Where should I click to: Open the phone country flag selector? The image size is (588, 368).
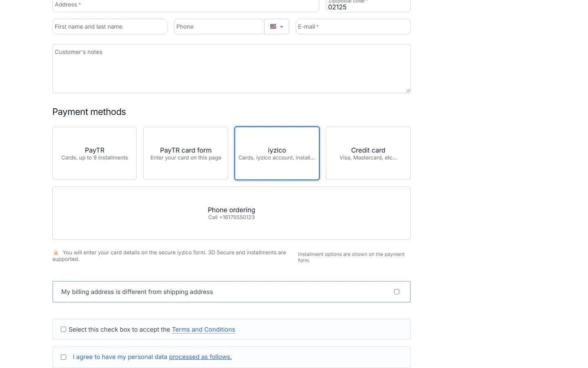click(276, 27)
